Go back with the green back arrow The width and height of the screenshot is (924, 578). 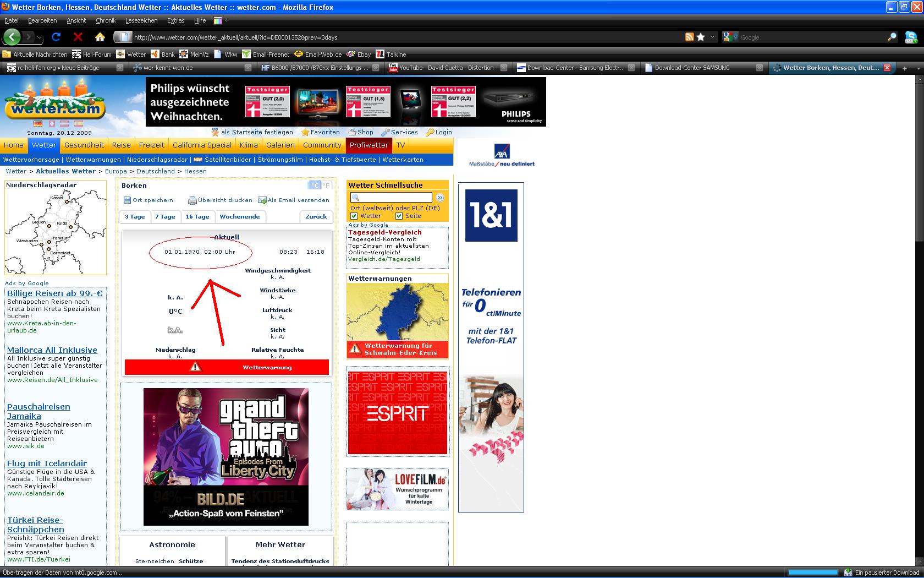12,37
